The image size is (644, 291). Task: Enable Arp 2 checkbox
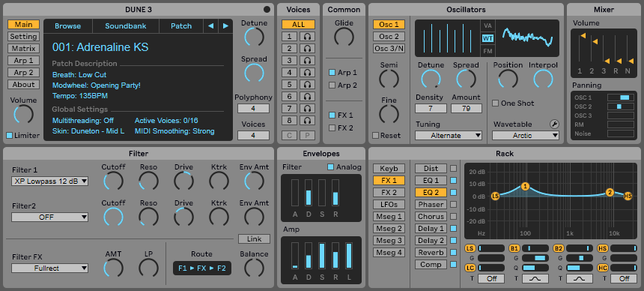coord(332,85)
